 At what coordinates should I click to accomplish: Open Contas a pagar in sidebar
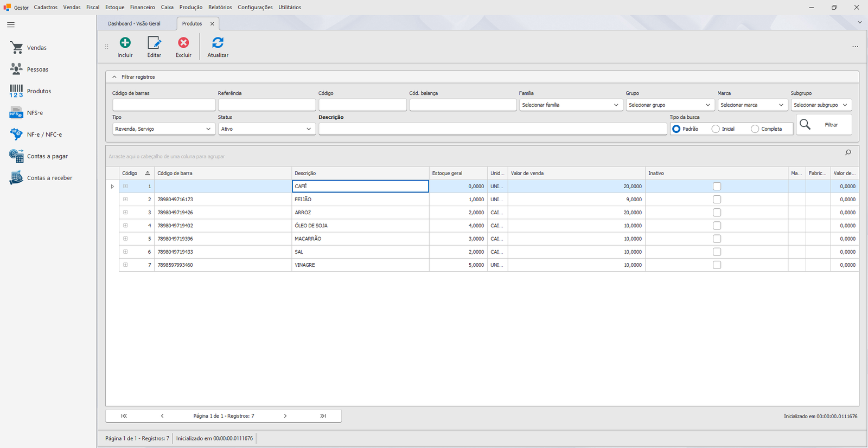pyautogui.click(x=39, y=156)
